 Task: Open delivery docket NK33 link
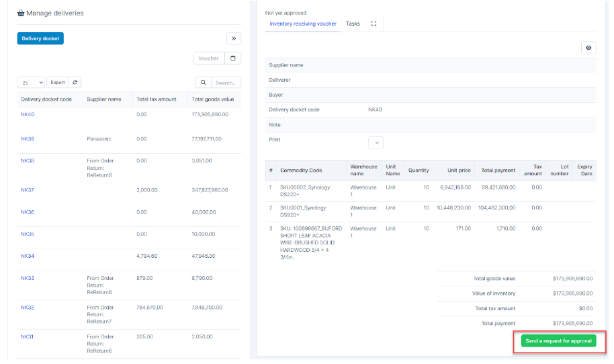[28, 278]
